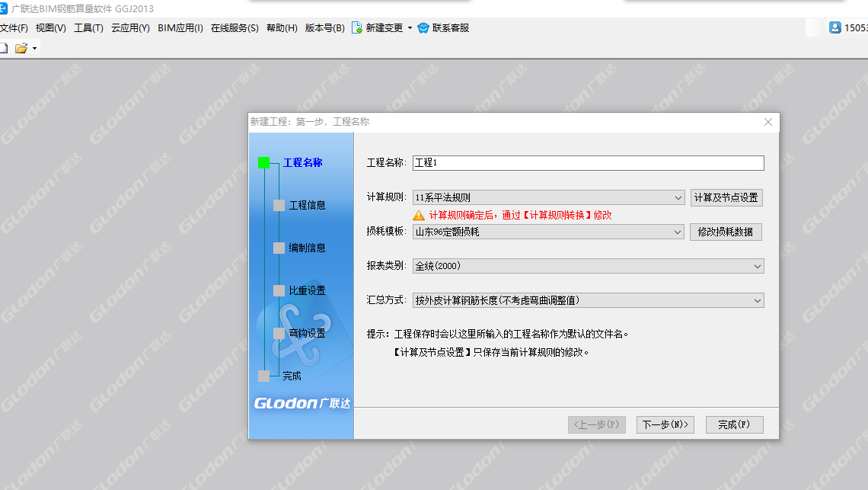Click the open folder toolbar icon

click(21, 48)
